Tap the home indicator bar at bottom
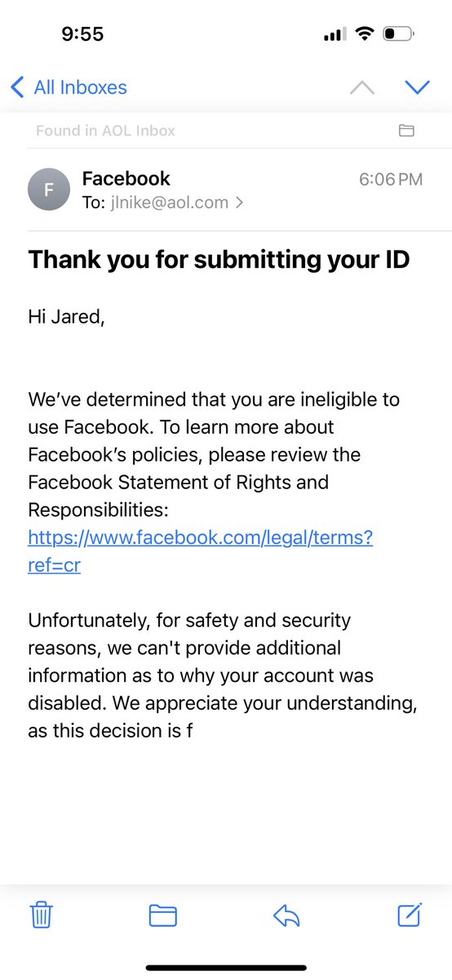 (226, 968)
